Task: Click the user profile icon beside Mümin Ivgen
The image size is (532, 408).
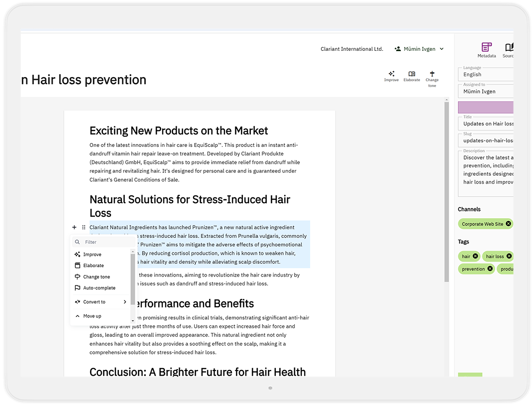Action: pyautogui.click(x=397, y=49)
